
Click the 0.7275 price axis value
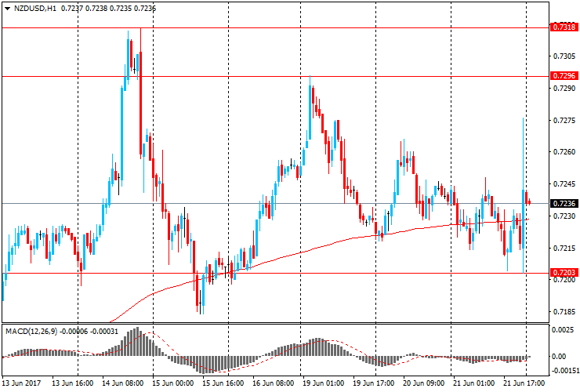(564, 120)
